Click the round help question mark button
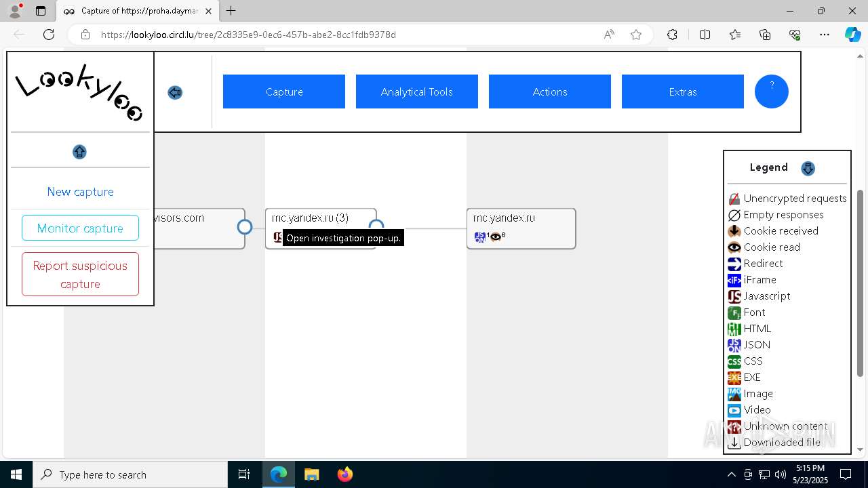 [772, 91]
